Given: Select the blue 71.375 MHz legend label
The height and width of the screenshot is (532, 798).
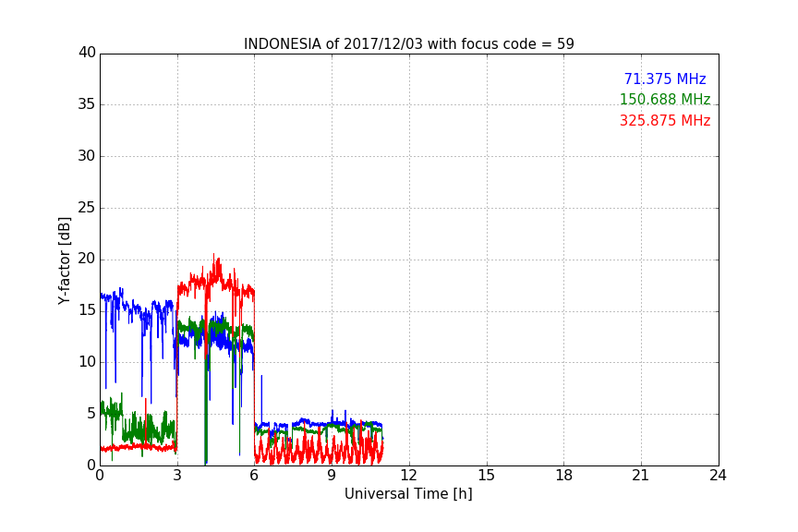Looking at the screenshot, I should coord(665,79).
